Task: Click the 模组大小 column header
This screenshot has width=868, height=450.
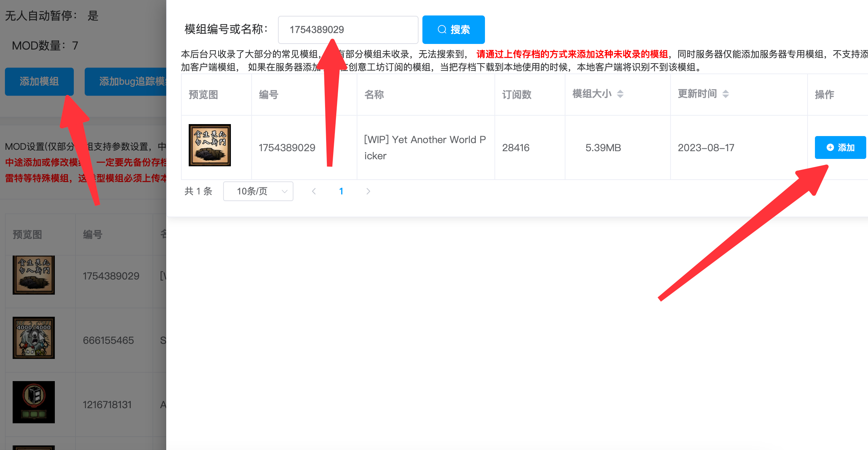Action: click(x=592, y=94)
